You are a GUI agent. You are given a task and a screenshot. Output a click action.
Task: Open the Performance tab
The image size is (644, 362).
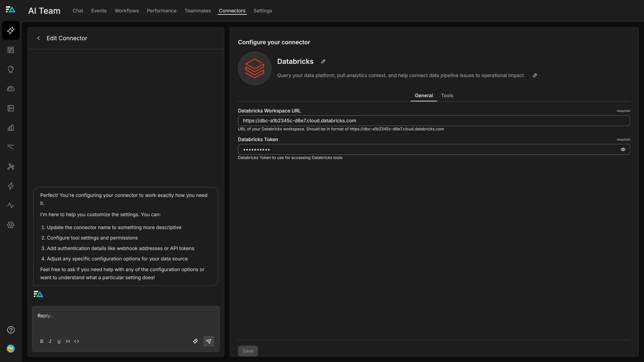tap(162, 11)
